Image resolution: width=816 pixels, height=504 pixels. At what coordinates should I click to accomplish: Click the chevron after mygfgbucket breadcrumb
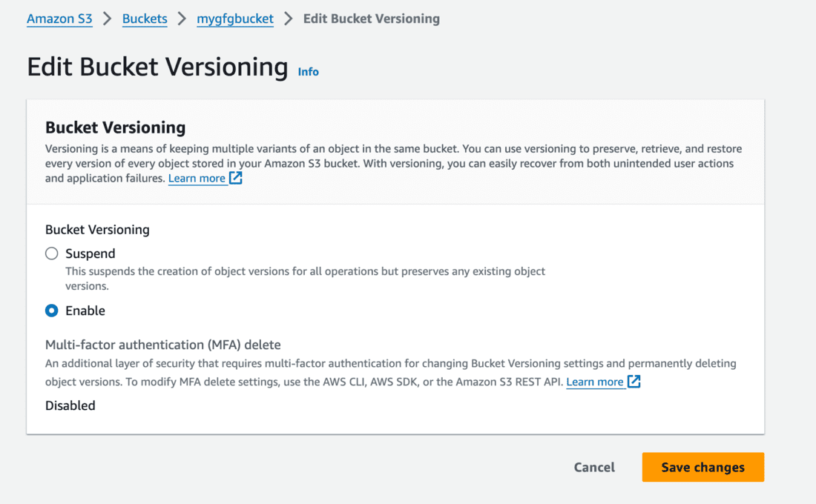coord(289,19)
